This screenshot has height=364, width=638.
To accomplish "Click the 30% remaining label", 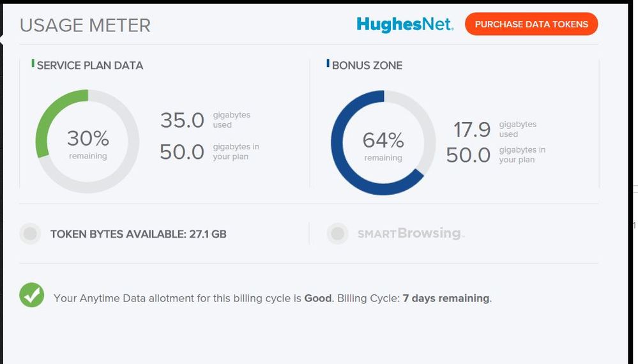I will (x=88, y=142).
